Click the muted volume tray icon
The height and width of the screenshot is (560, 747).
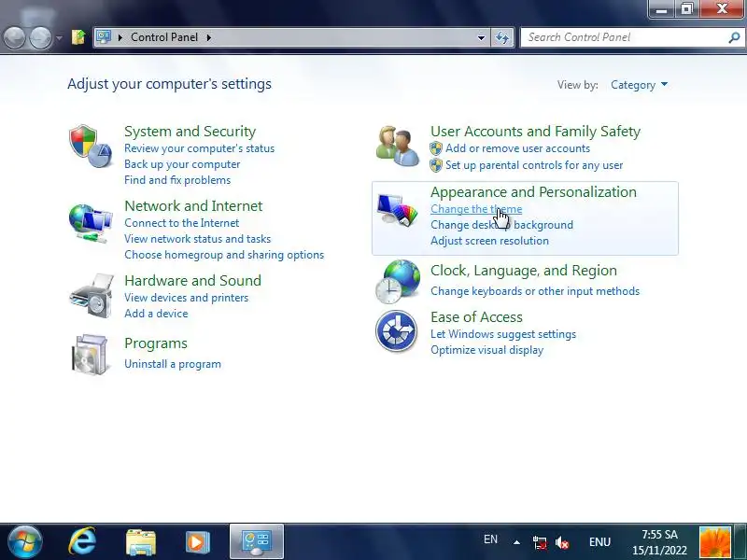562,542
